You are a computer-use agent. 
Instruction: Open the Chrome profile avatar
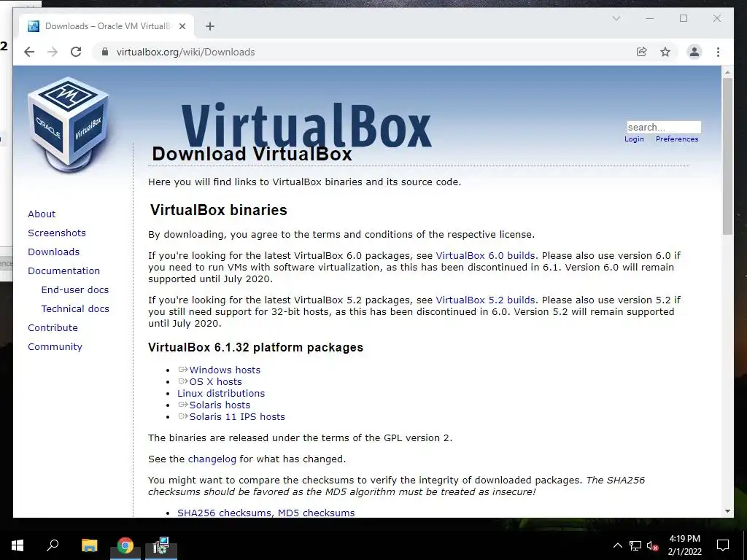(694, 52)
